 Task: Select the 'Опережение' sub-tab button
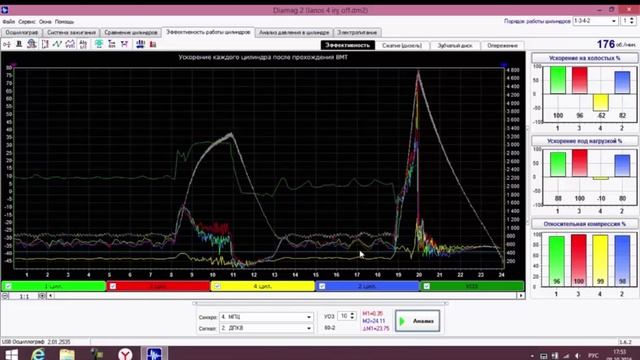502,45
